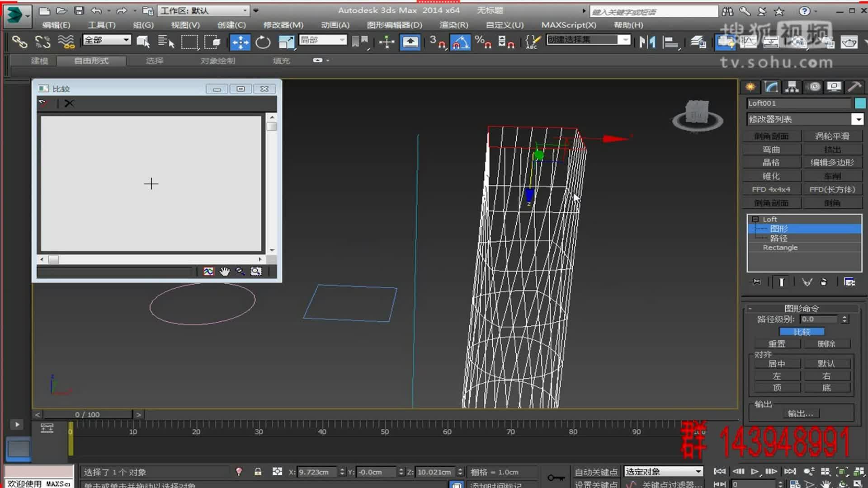Screen dimensions: 868x488
Task: Click the Zoom Extents icon in the 比较 window
Action: pos(256,271)
